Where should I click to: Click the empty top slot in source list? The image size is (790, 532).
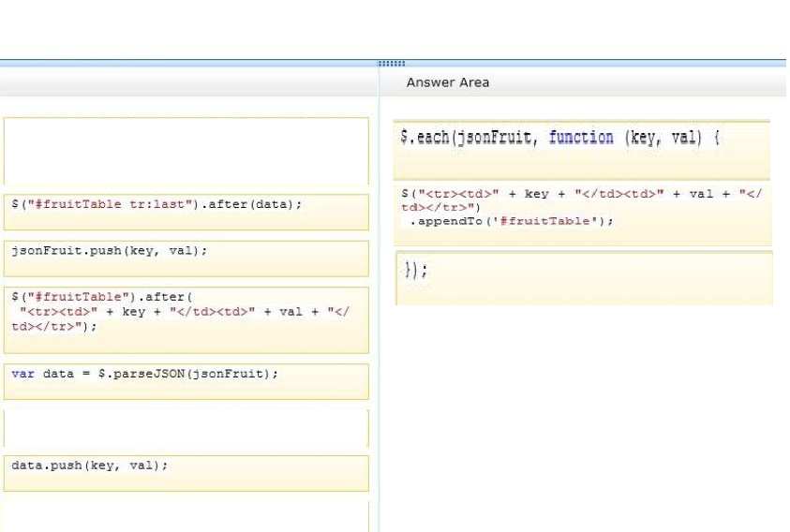click(x=186, y=151)
